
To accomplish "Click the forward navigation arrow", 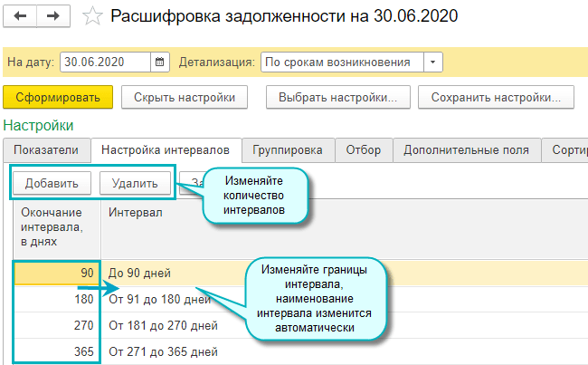I will point(53,16).
